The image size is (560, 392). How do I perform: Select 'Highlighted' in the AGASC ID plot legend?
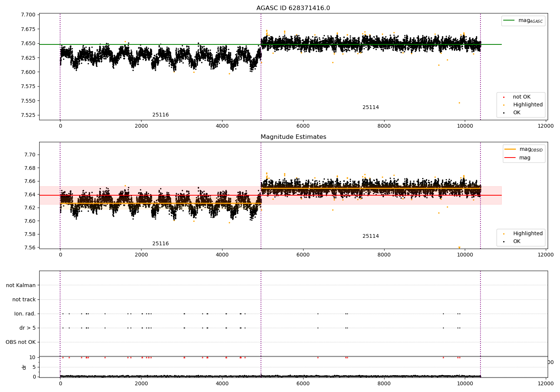(x=523, y=105)
